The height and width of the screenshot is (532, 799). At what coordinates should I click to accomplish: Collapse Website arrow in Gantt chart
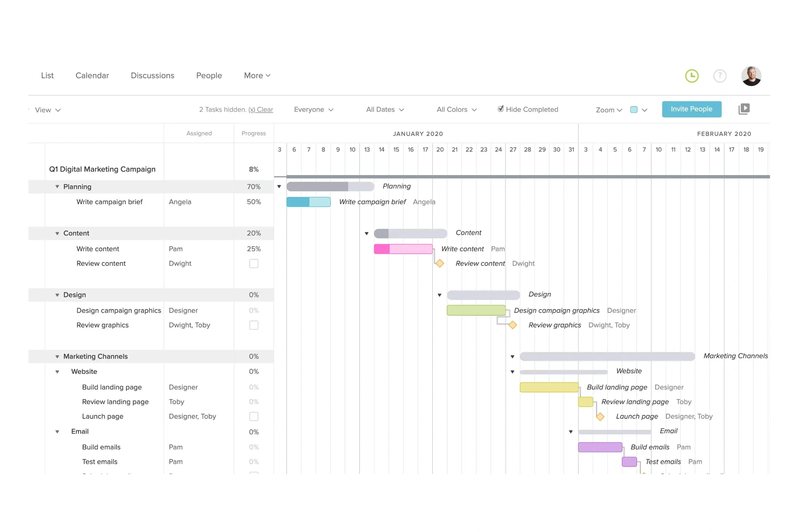tap(512, 371)
